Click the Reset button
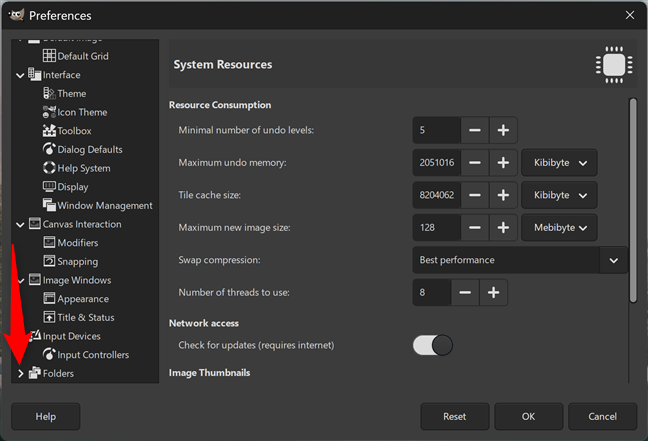 (x=455, y=417)
